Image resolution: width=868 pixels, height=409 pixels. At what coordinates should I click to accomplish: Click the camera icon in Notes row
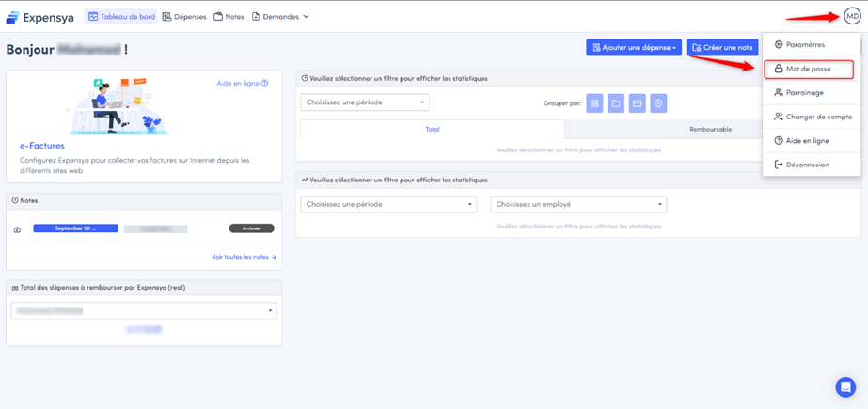coord(17,229)
